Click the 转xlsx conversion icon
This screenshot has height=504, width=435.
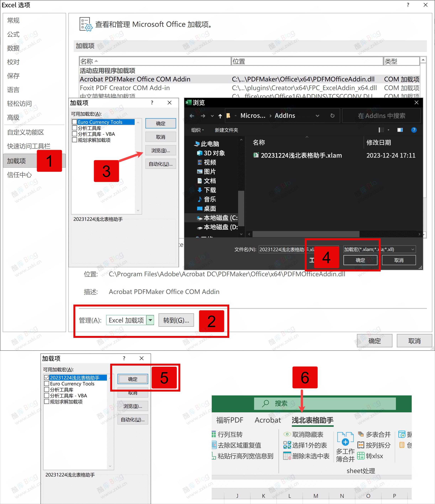click(361, 456)
